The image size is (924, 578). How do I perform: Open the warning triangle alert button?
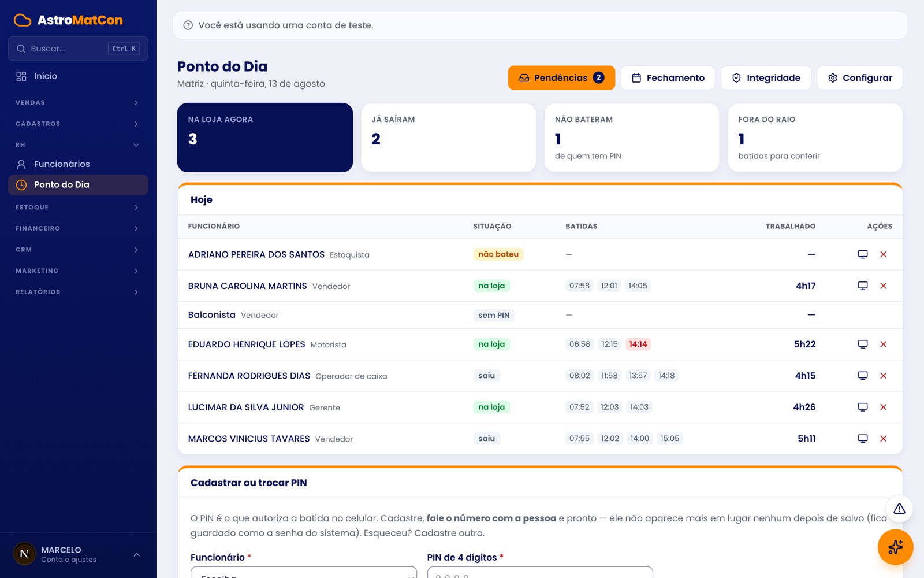(x=899, y=509)
